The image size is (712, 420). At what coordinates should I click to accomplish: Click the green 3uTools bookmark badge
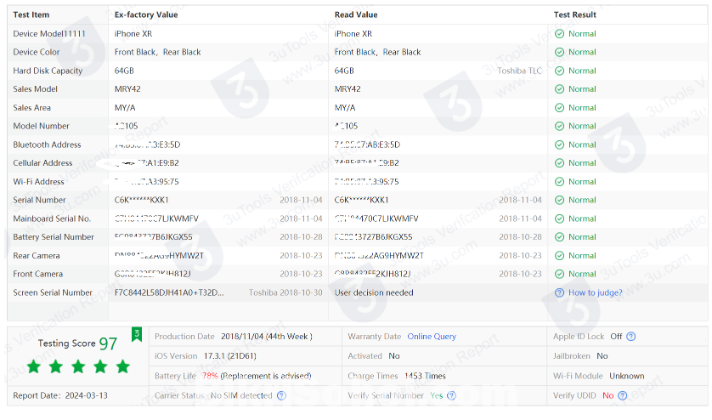pos(137,334)
